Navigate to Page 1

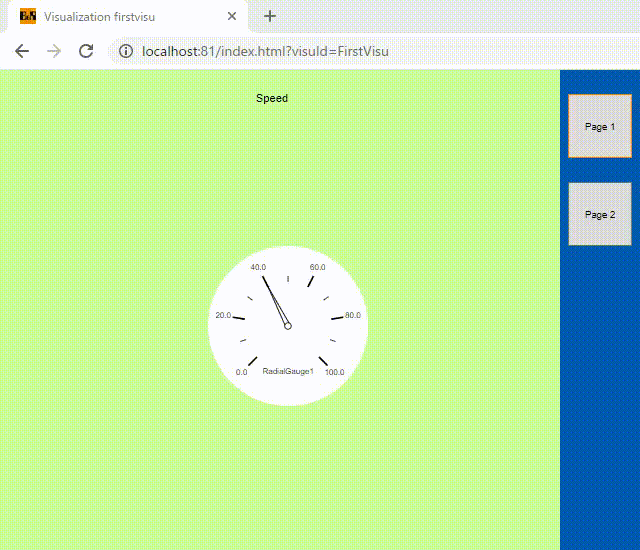coord(600,126)
